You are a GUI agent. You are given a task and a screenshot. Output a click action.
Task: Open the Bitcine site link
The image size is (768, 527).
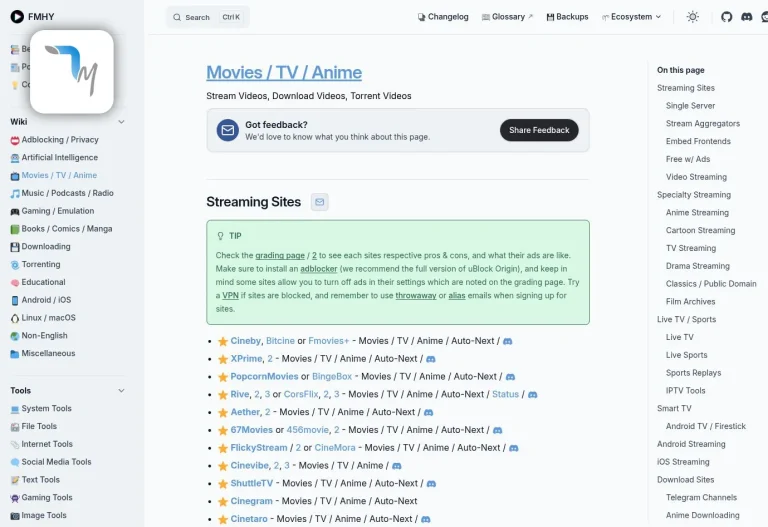[x=280, y=341]
